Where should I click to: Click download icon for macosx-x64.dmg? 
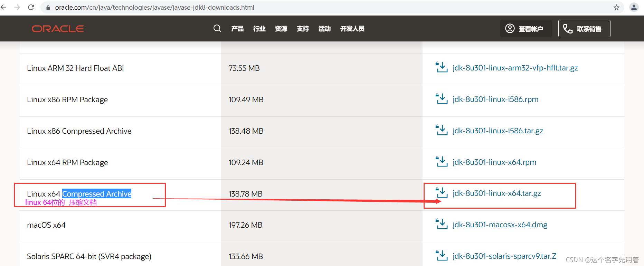[x=442, y=224]
